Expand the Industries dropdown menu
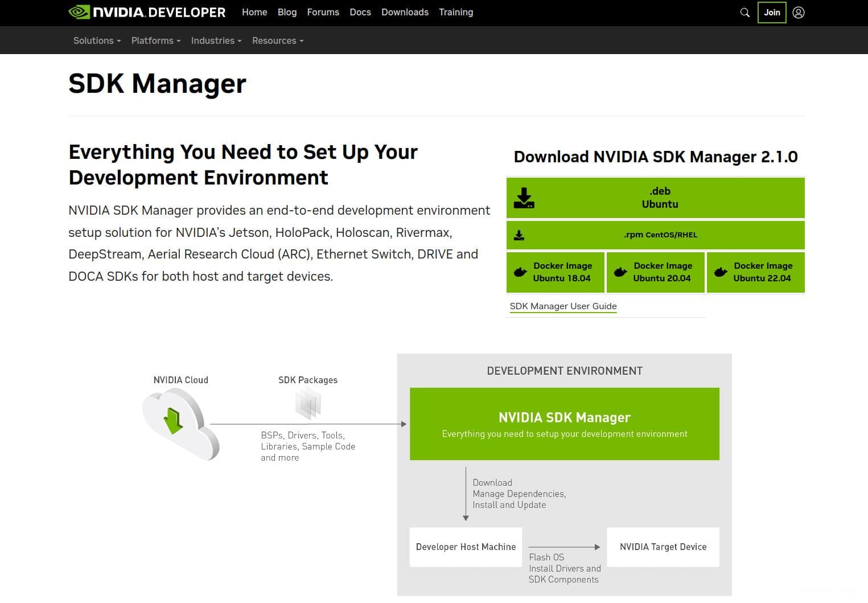 [216, 40]
